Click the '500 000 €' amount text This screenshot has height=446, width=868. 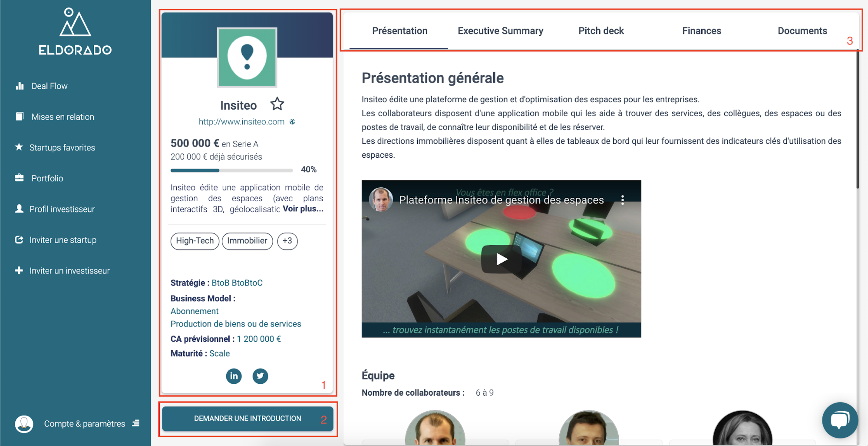pyautogui.click(x=195, y=143)
